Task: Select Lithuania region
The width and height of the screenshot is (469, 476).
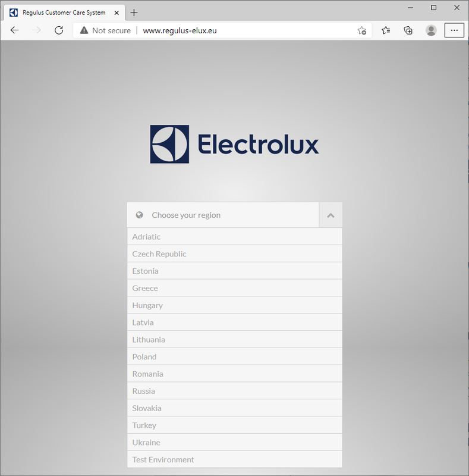Action: pyautogui.click(x=234, y=339)
